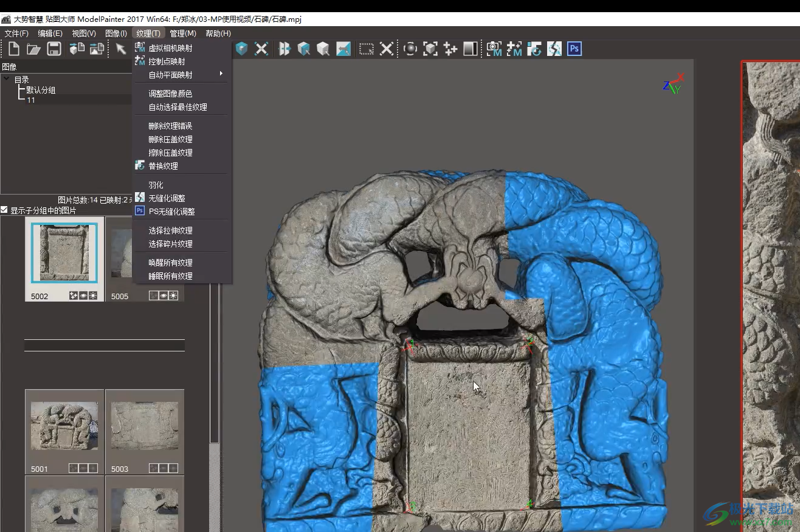Click the Open folder toolbar icon
800x532 pixels.
click(x=33, y=49)
